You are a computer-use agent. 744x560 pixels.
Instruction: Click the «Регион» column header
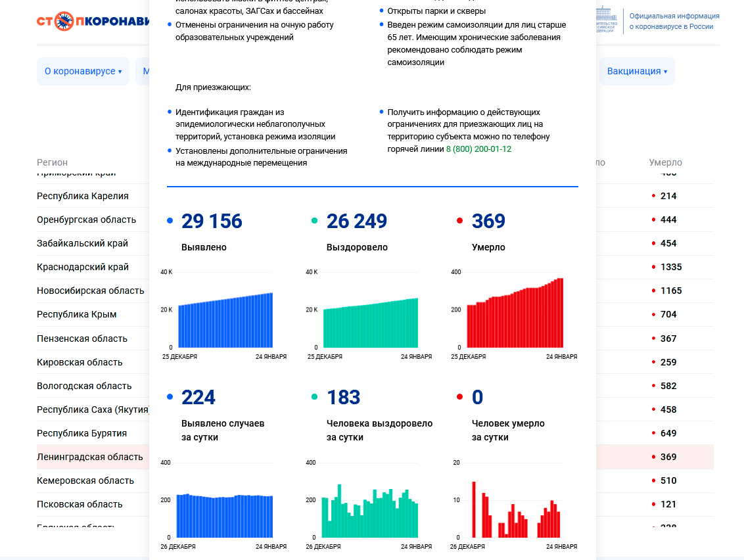(52, 162)
